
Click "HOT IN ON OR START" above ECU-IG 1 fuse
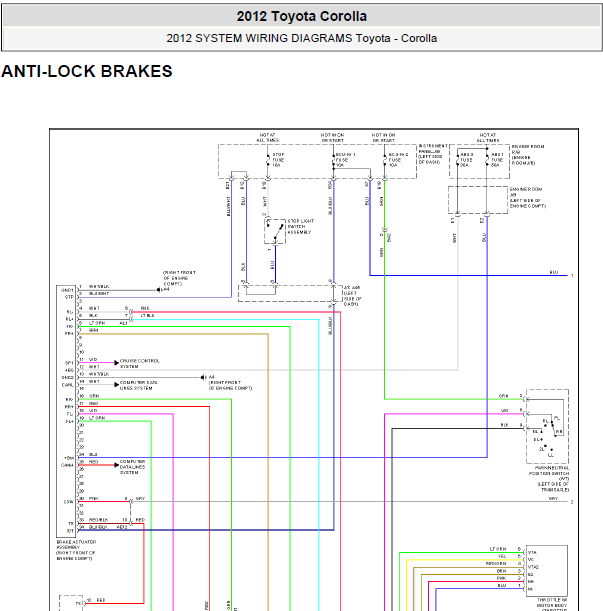coord(332,138)
